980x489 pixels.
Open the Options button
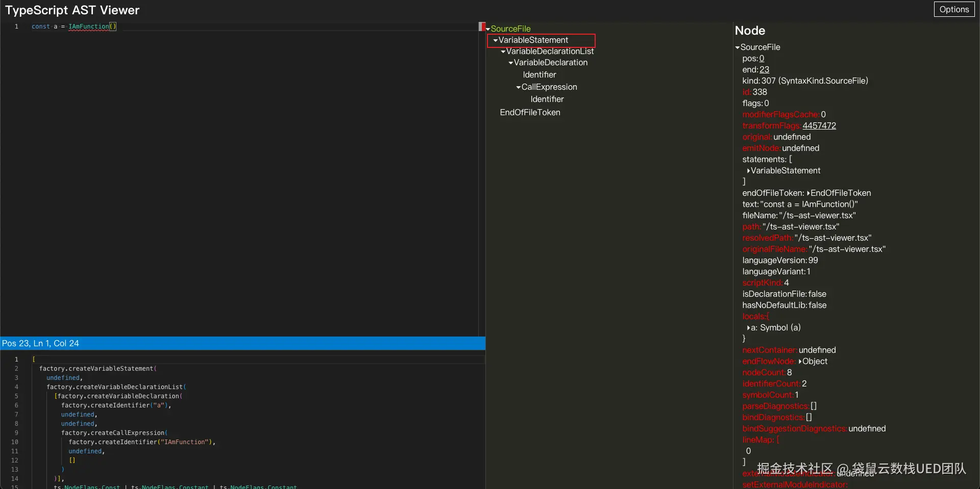point(954,9)
